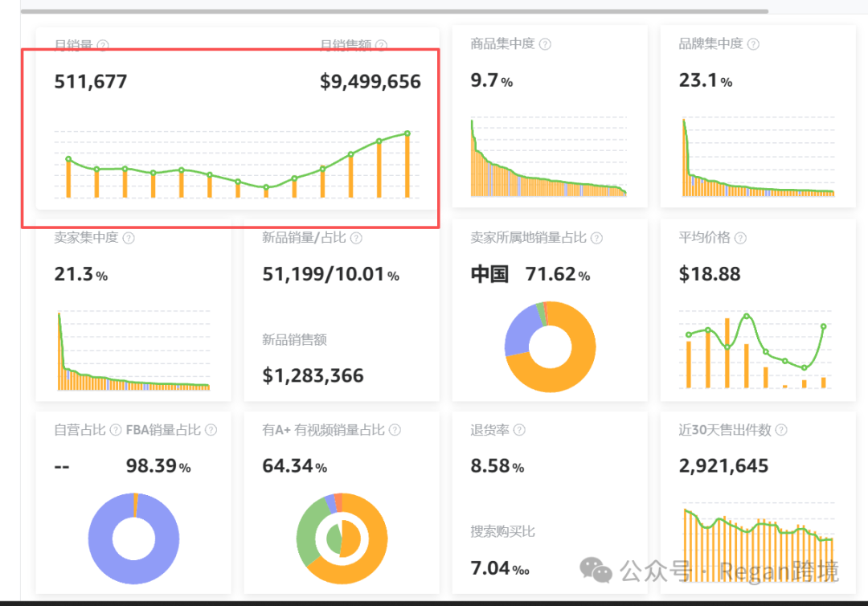Open help icon next to FBA销量占比

(x=211, y=430)
